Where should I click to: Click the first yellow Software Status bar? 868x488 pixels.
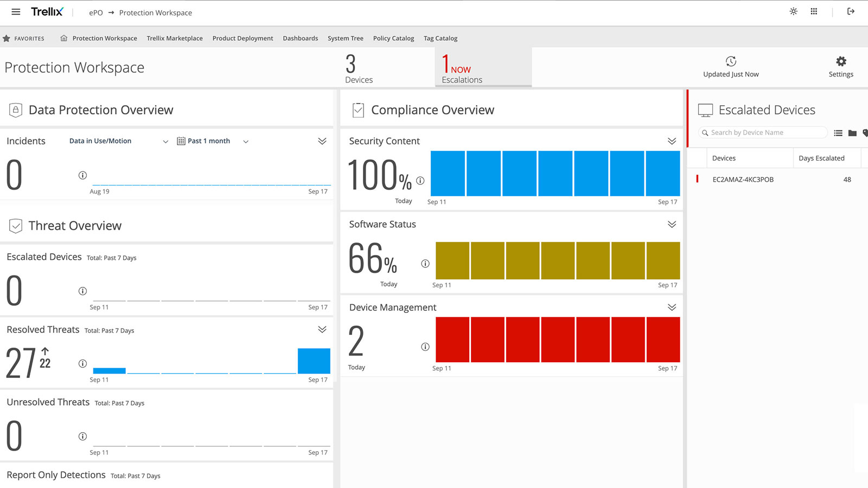click(x=452, y=261)
